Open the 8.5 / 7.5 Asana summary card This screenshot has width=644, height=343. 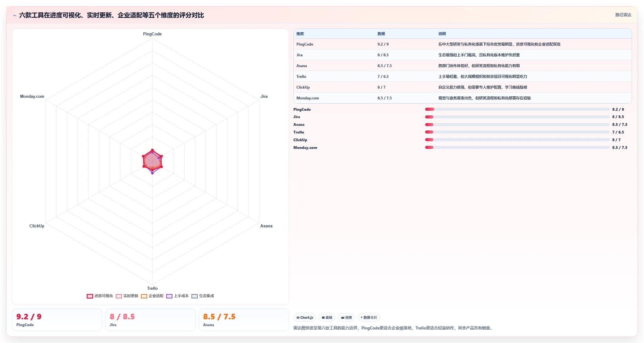(244, 320)
